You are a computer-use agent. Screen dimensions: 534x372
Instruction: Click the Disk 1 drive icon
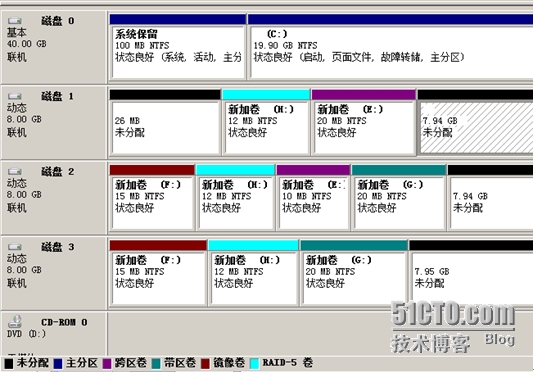point(15,96)
